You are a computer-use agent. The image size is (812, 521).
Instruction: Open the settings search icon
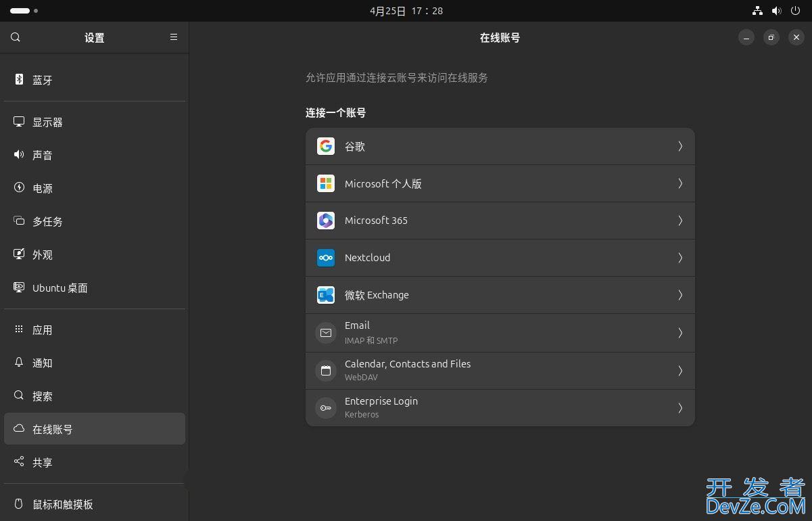(x=16, y=37)
